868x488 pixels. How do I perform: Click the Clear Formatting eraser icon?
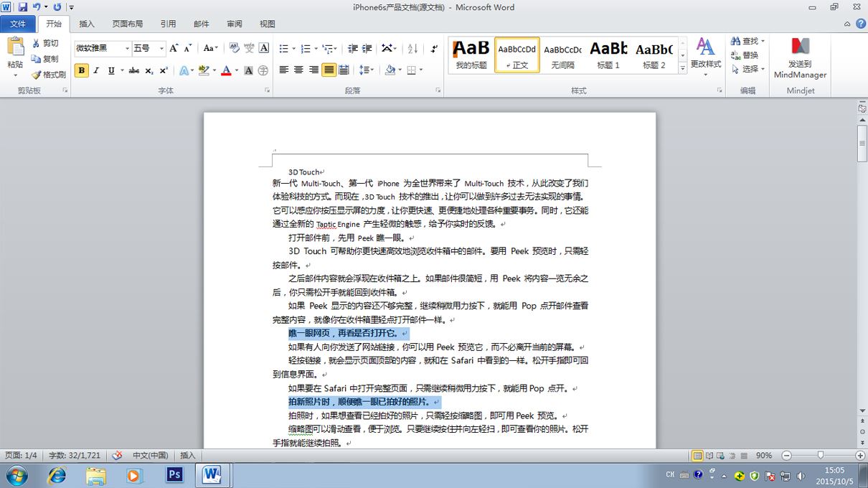point(235,48)
